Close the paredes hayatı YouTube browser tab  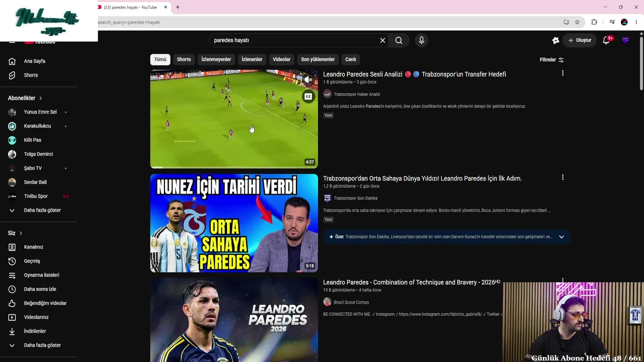166,8
